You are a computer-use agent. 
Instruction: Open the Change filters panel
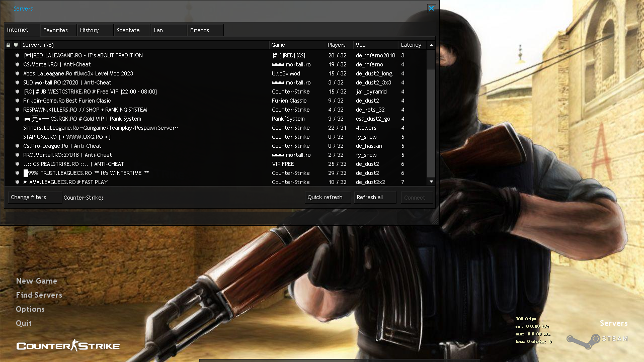pyautogui.click(x=34, y=198)
